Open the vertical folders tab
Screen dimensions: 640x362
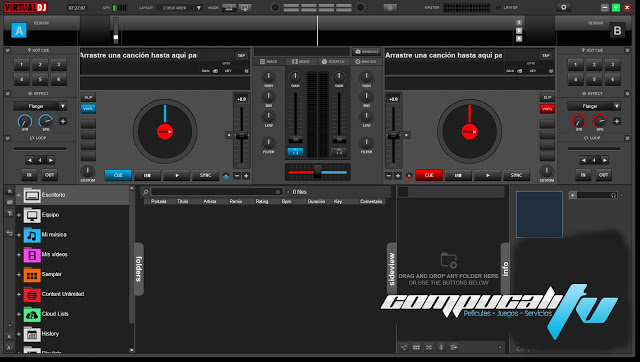139,269
